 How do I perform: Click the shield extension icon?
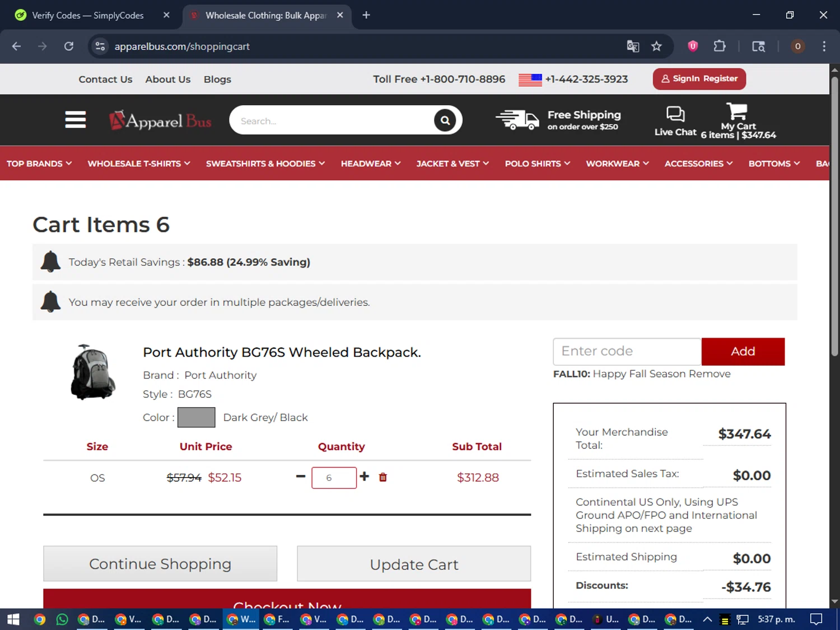(x=693, y=46)
